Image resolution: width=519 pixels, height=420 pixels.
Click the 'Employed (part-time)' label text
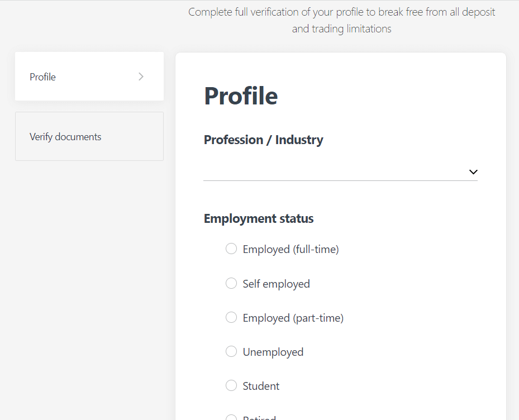pyautogui.click(x=293, y=318)
